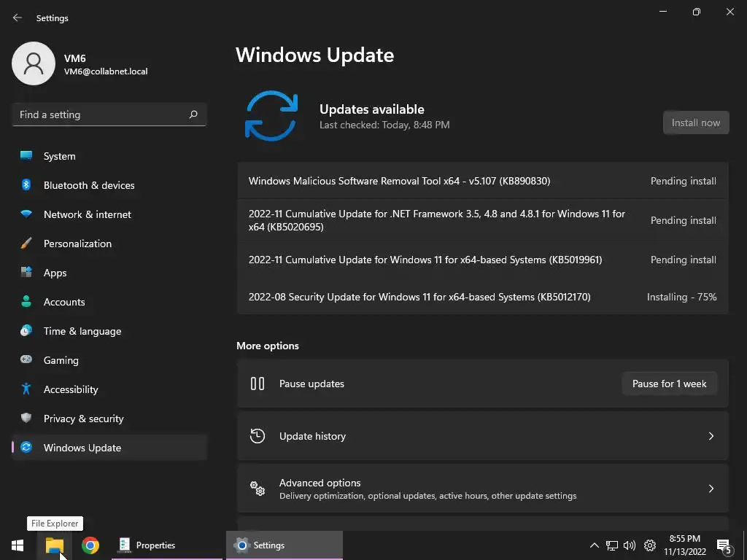
Task: Launch Google Chrome from the taskbar
Action: (x=90, y=545)
